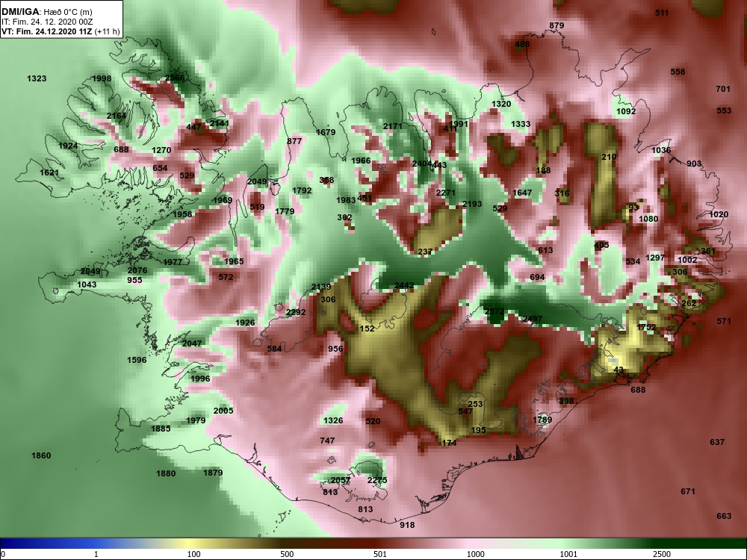Click the map value 2139
Image resolution: width=747 pixels, height=560 pixels.
coord(321,287)
